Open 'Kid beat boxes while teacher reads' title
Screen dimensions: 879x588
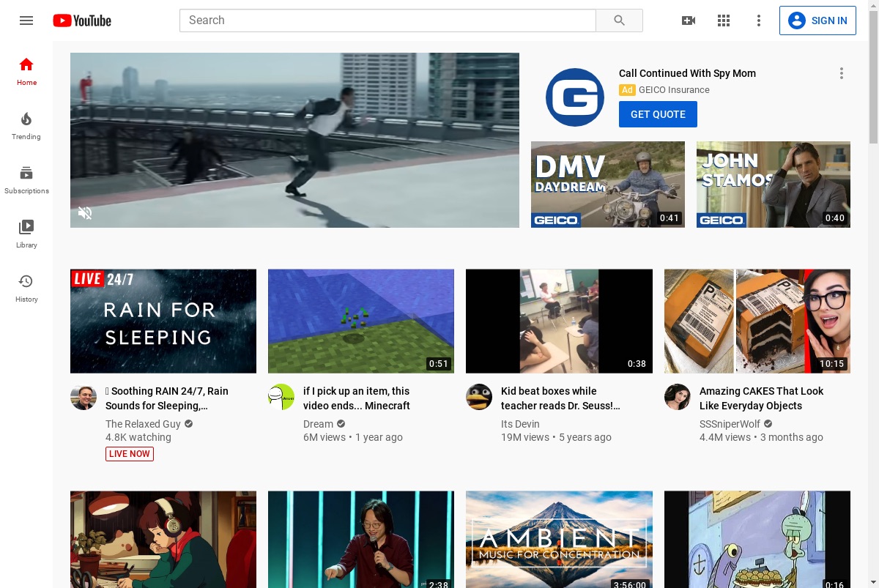point(560,398)
